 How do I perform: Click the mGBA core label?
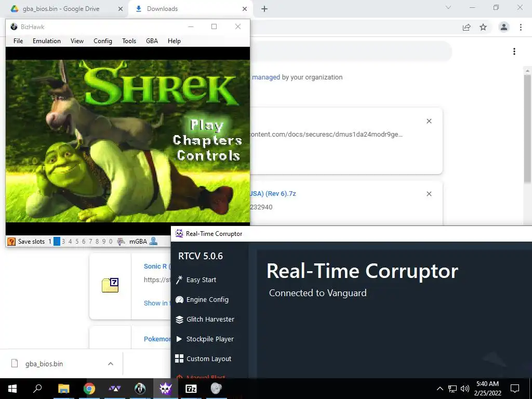click(138, 242)
